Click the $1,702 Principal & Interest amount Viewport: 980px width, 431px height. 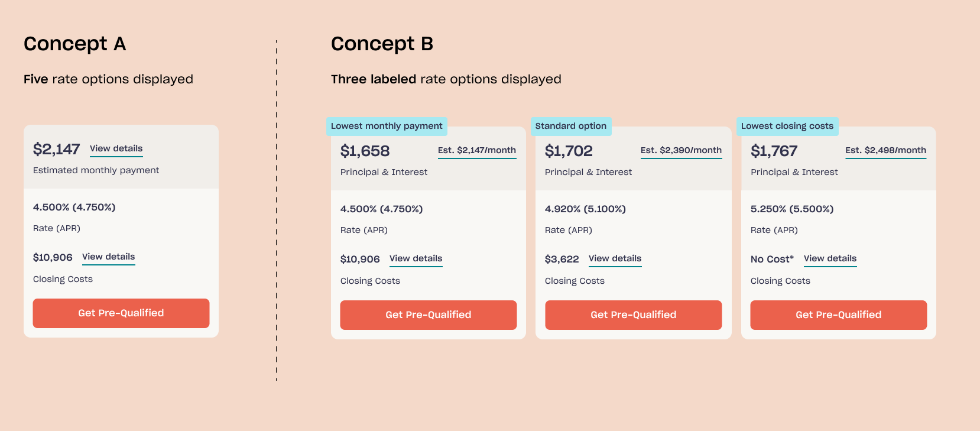point(569,151)
